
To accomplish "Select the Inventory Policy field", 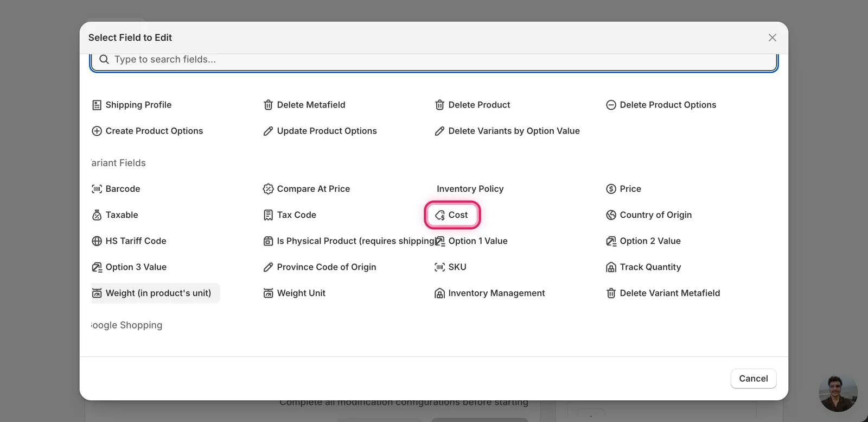I will tap(470, 189).
